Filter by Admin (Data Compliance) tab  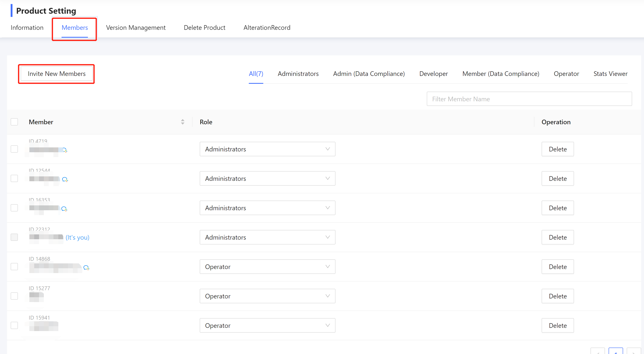(369, 74)
